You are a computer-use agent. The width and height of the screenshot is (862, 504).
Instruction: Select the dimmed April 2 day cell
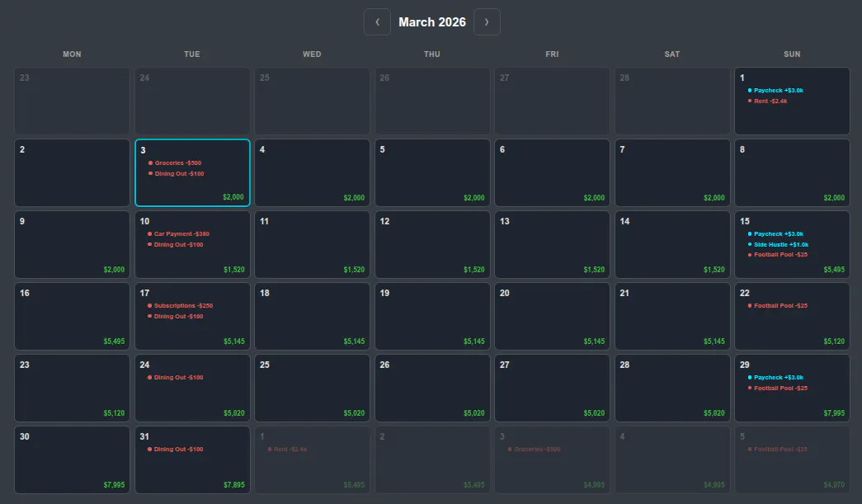coord(432,460)
